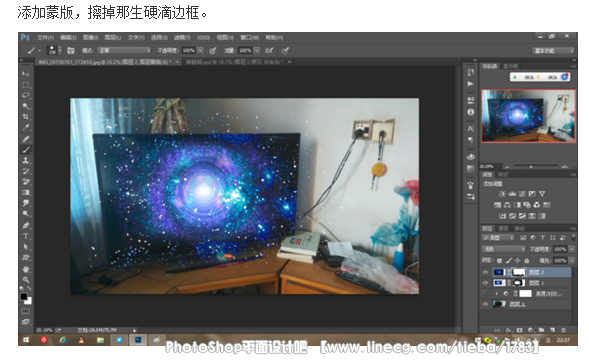
Task: Toggle airbrush mode in options bar
Action: coord(269,50)
